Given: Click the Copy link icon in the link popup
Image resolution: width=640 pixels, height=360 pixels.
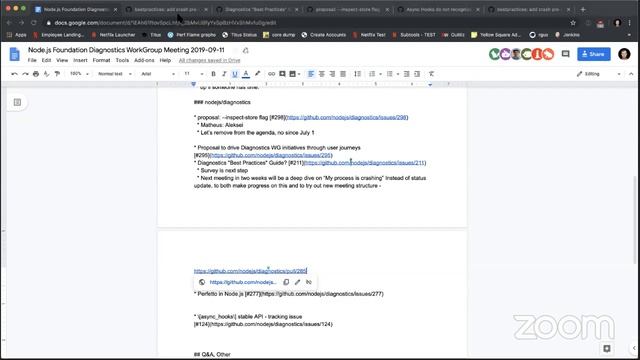Looking at the screenshot, I should [286, 282].
